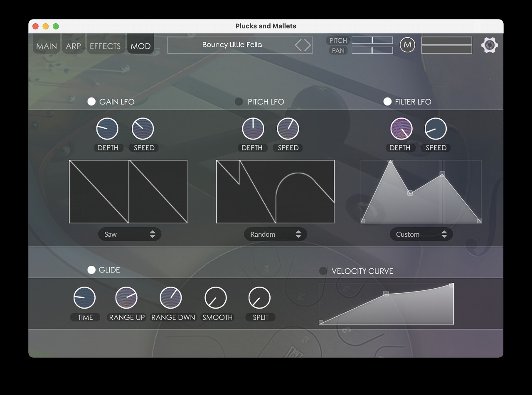Viewport: 532px width, 395px height.
Task: Open the Saw waveform dropdown
Action: (130, 234)
